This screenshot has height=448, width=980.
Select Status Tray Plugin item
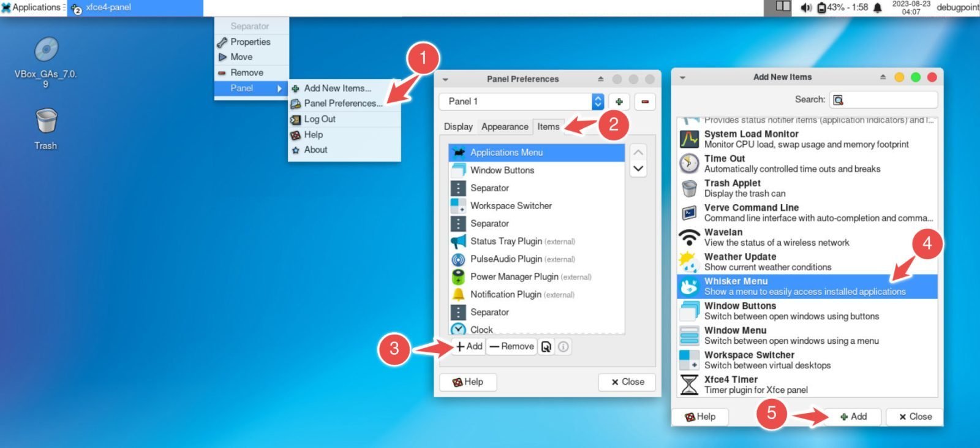[x=537, y=241]
